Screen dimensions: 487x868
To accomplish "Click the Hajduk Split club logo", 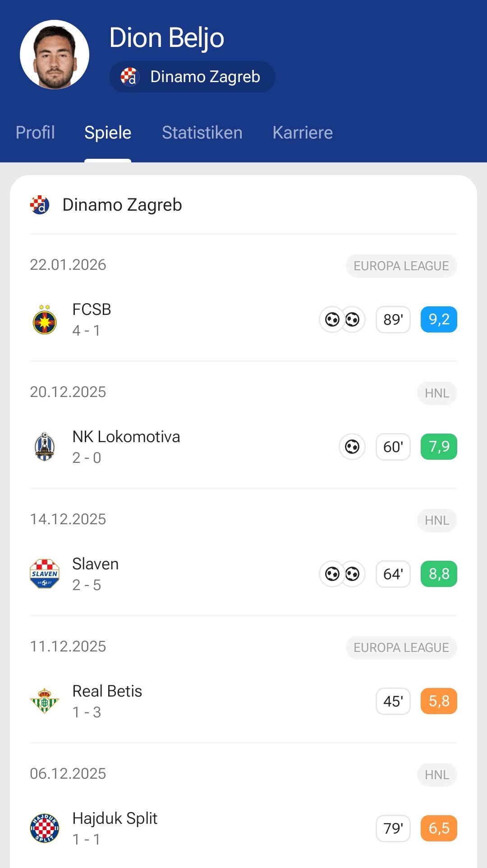I will click(45, 829).
